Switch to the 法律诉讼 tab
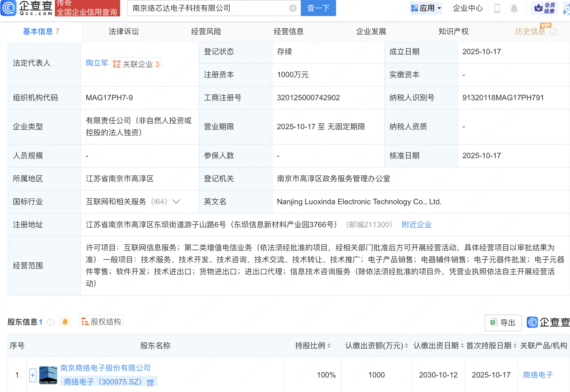This screenshot has width=570, height=392. [124, 32]
